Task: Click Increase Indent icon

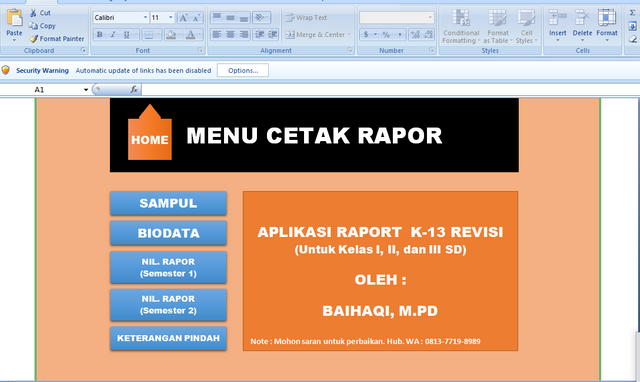Action: (273, 35)
